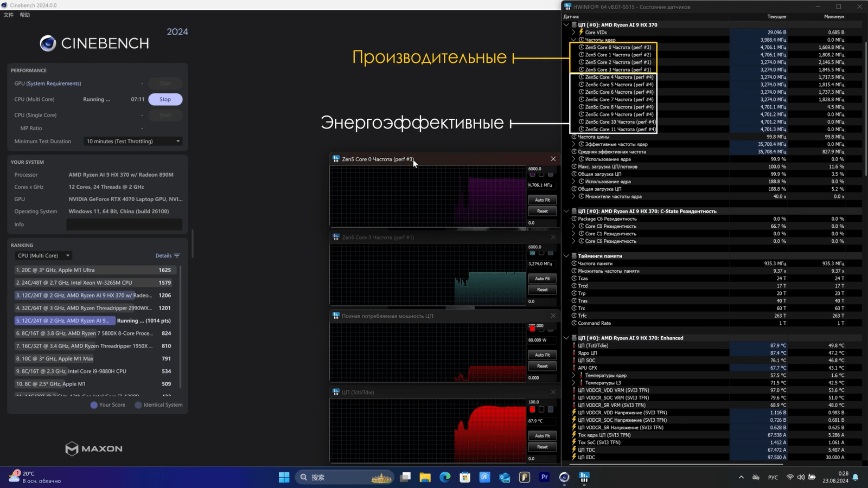Open the 文件 menu in Cinebench
The image size is (868, 488).
[9, 15]
